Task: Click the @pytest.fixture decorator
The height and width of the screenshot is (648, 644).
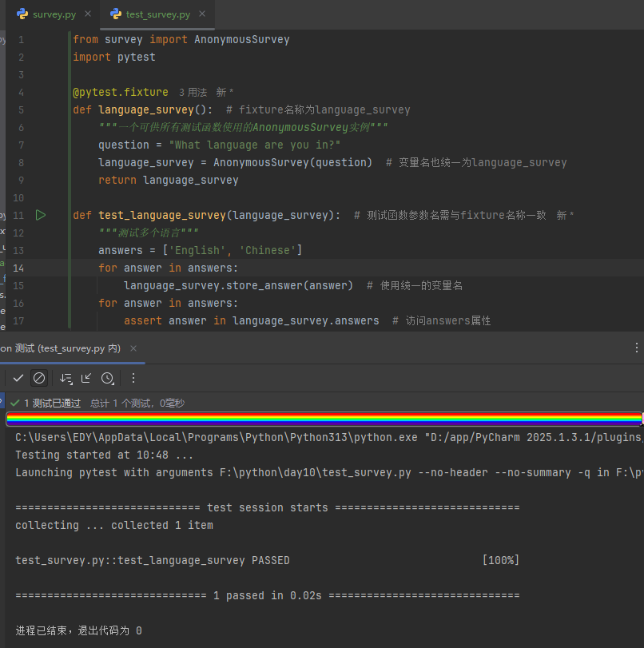Action: 121,92
